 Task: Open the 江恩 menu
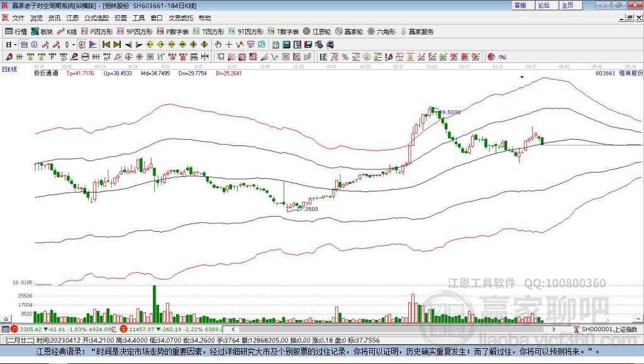[x=72, y=18]
